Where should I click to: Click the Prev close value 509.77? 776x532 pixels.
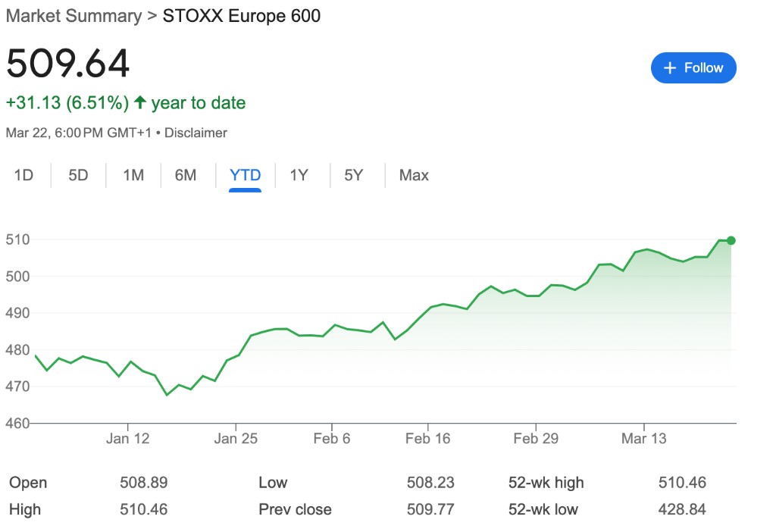coord(430,509)
